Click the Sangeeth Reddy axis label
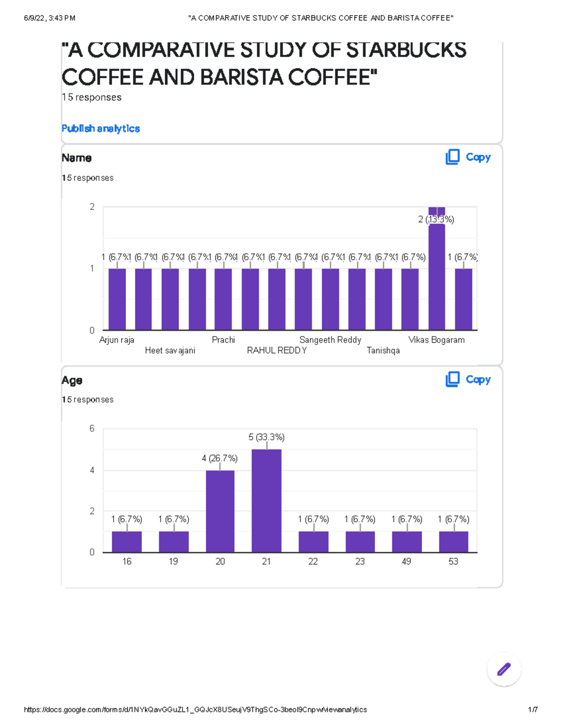 (x=330, y=340)
